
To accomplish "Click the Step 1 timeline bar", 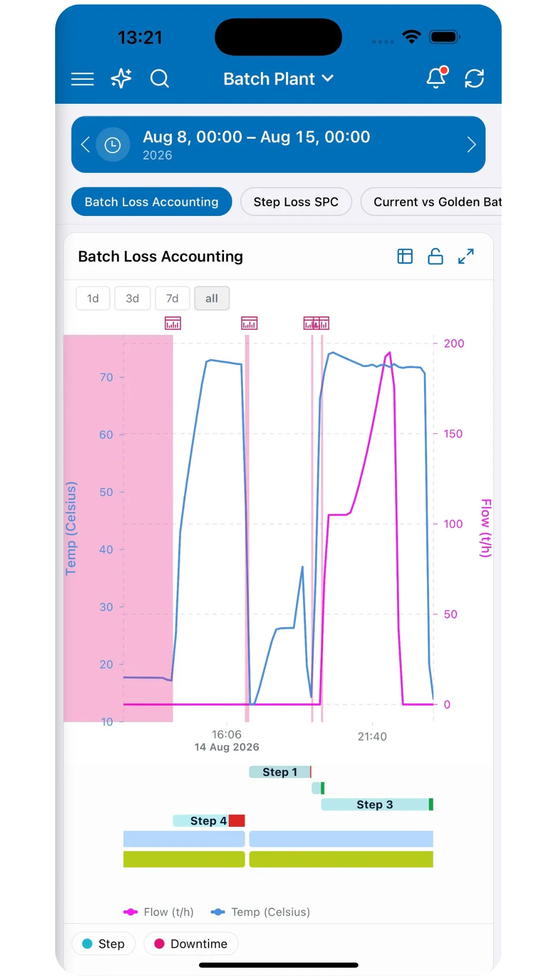I will pyautogui.click(x=280, y=772).
